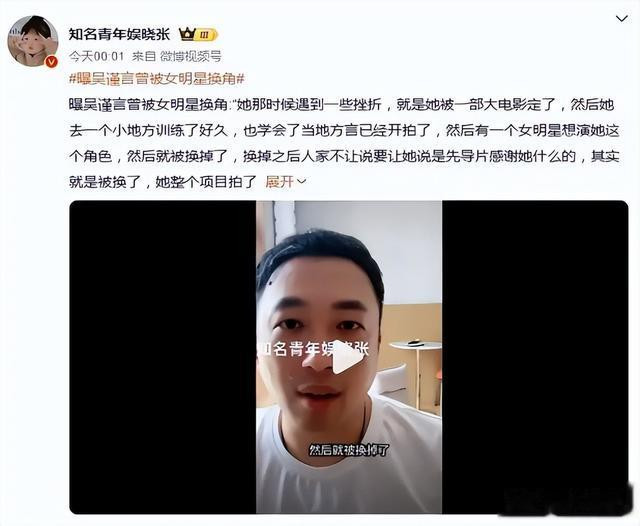640x526 pixels.
Task: Click the orange verified V badge
Action: pyautogui.click(x=51, y=62)
